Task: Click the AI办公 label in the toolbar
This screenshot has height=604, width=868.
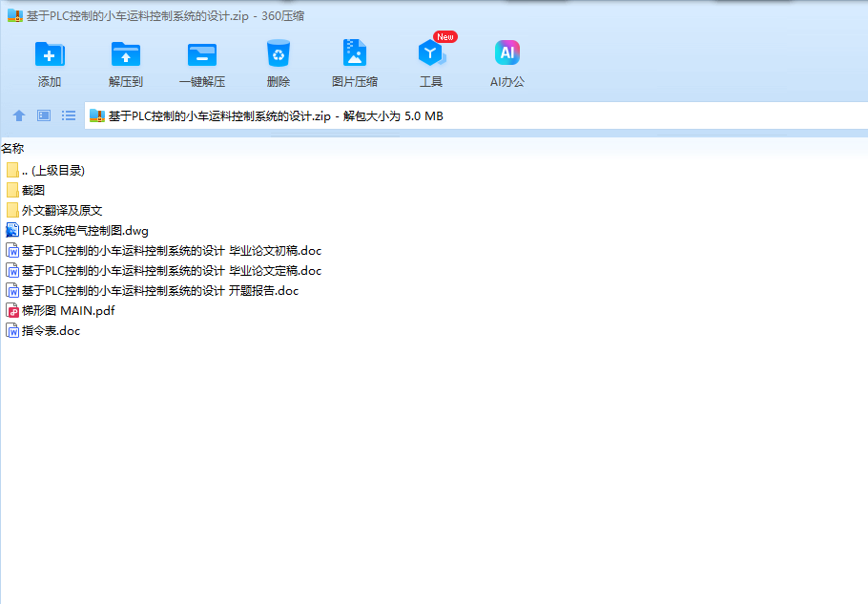Action: pos(507,82)
